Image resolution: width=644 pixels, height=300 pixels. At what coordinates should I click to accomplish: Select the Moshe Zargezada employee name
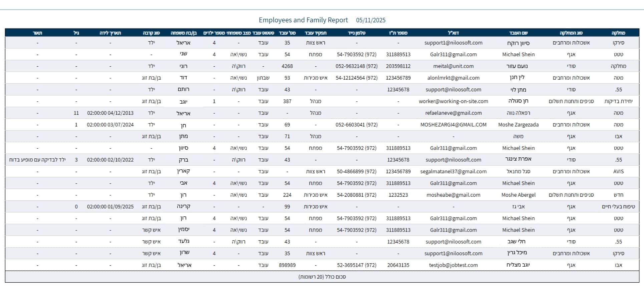[518, 125]
